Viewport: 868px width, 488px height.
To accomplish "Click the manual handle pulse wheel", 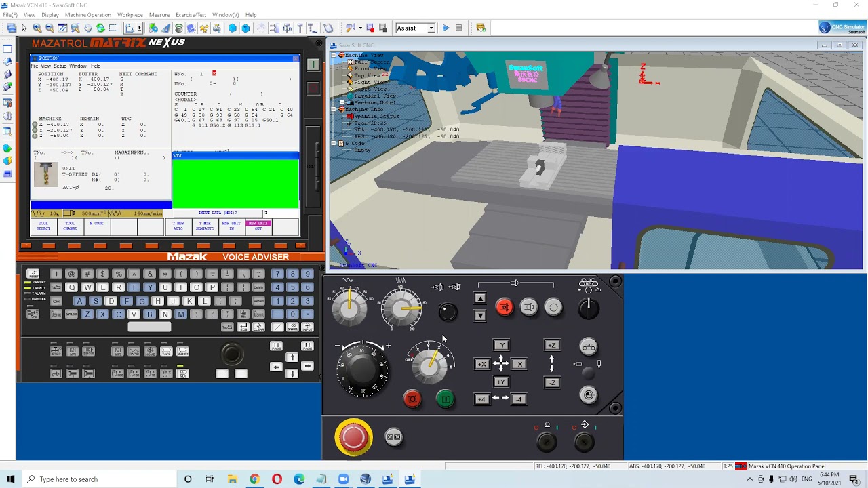I will (x=363, y=370).
